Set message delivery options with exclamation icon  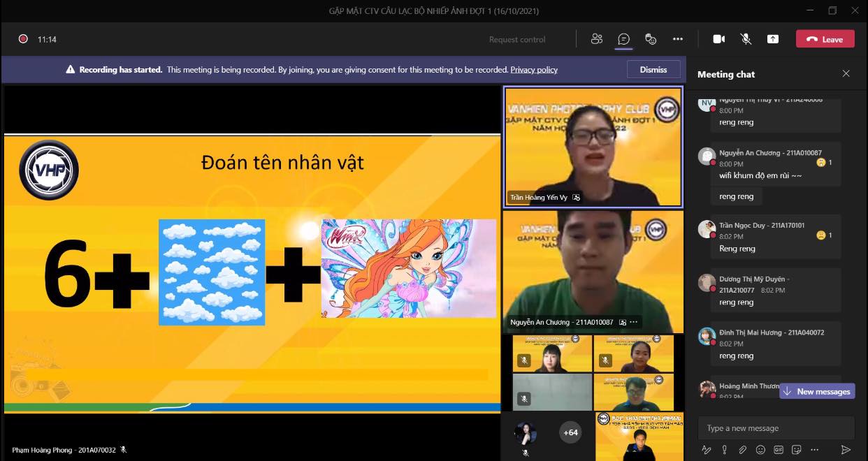[x=725, y=450]
